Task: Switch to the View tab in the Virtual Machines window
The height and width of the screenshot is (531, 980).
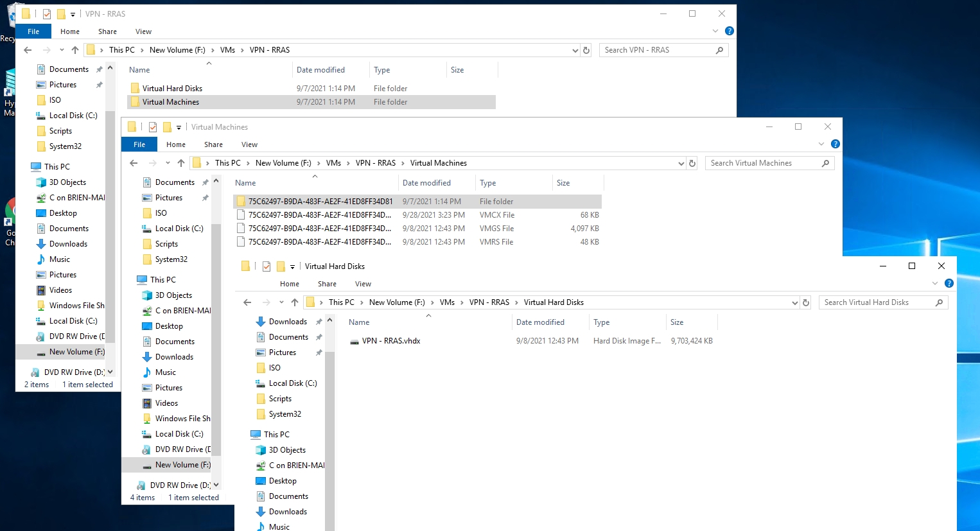Action: 249,144
